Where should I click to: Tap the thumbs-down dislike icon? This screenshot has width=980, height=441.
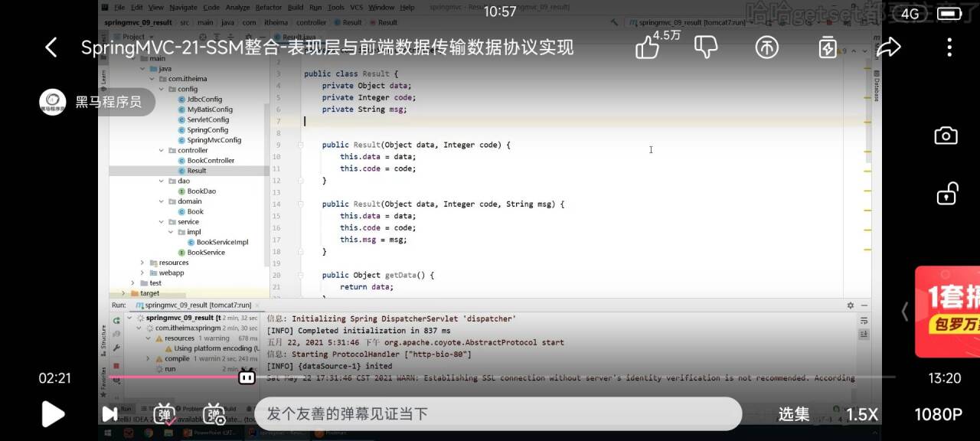pos(705,47)
